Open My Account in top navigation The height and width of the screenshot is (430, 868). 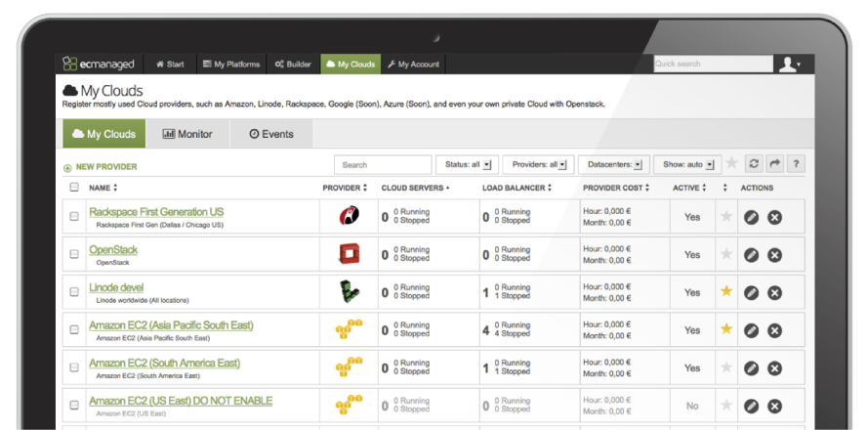[414, 64]
